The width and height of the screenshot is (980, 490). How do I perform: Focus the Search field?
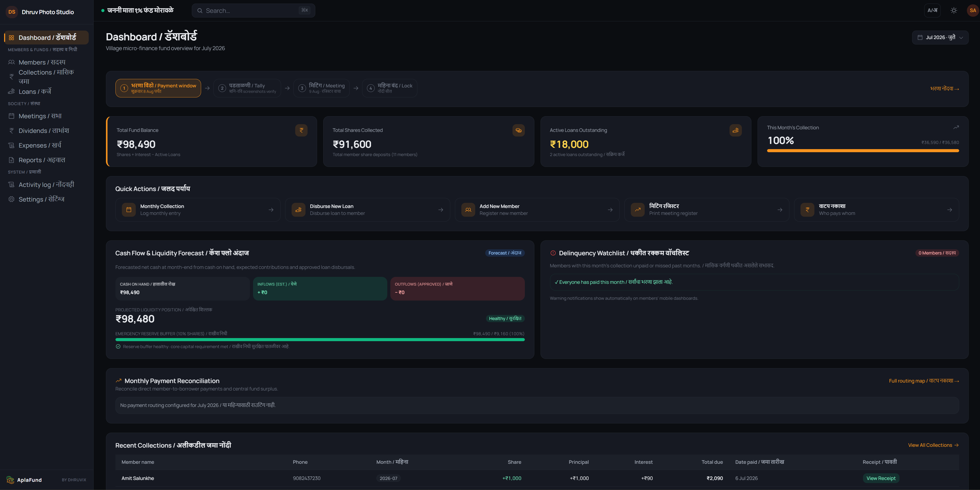[x=253, y=11]
